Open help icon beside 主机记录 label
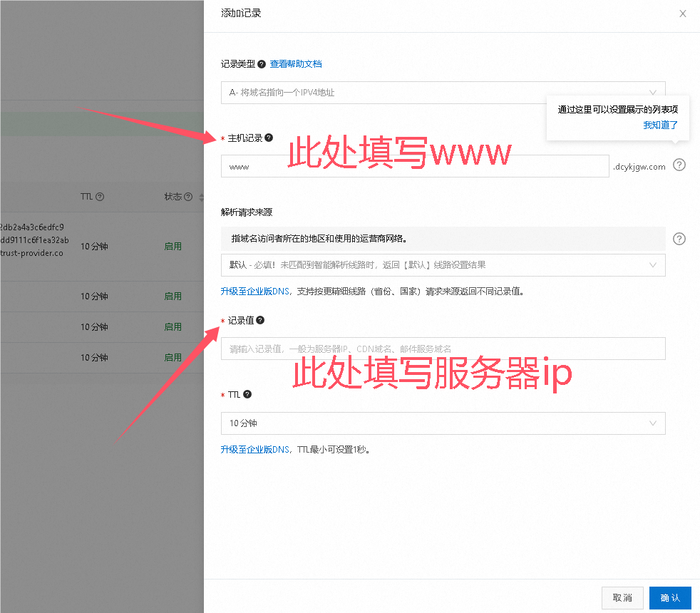This screenshot has height=613, width=700. point(269,138)
